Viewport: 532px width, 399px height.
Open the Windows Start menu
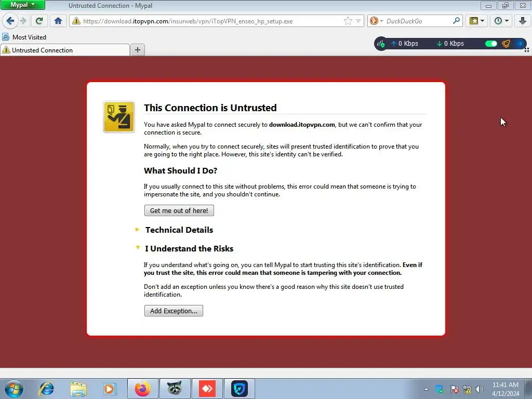(x=14, y=389)
